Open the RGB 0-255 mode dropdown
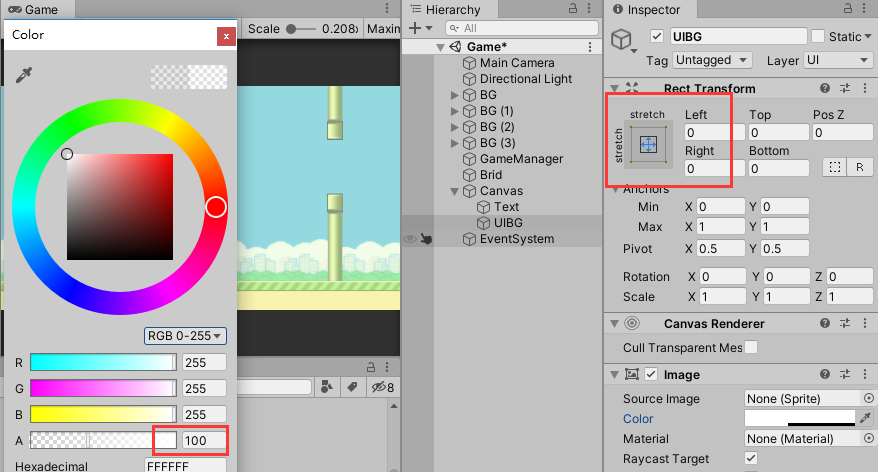Screen dimensions: 878x472 pos(185,335)
